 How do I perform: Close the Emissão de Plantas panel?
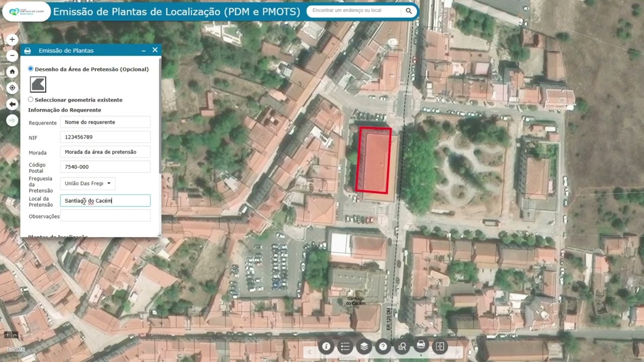click(155, 50)
